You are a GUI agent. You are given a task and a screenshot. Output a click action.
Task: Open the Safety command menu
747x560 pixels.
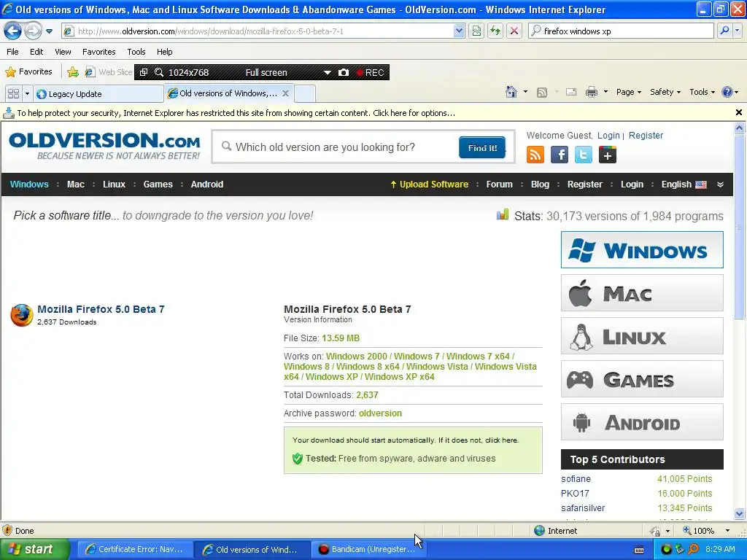pos(665,92)
